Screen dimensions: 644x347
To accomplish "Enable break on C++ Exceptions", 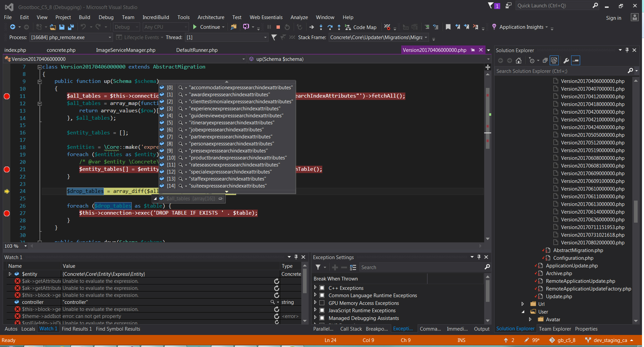I will pyautogui.click(x=322, y=288).
